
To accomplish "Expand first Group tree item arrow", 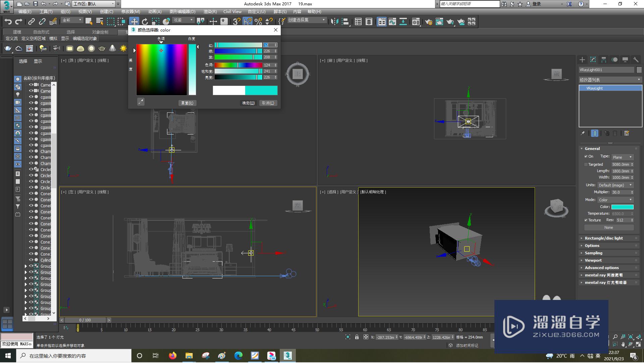I will (x=25, y=266).
